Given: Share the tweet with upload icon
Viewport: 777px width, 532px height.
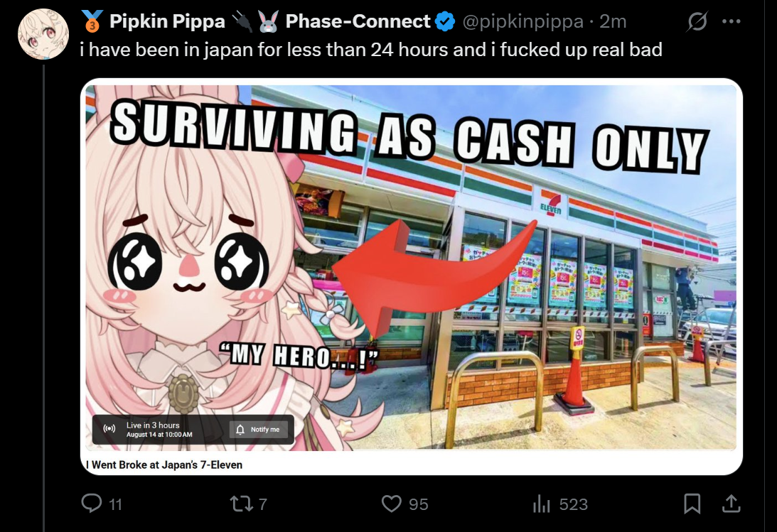Looking at the screenshot, I should (731, 504).
